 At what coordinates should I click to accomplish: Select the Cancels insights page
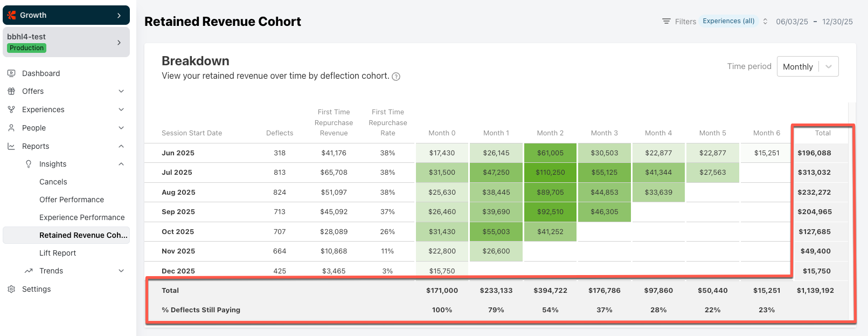pyautogui.click(x=53, y=182)
